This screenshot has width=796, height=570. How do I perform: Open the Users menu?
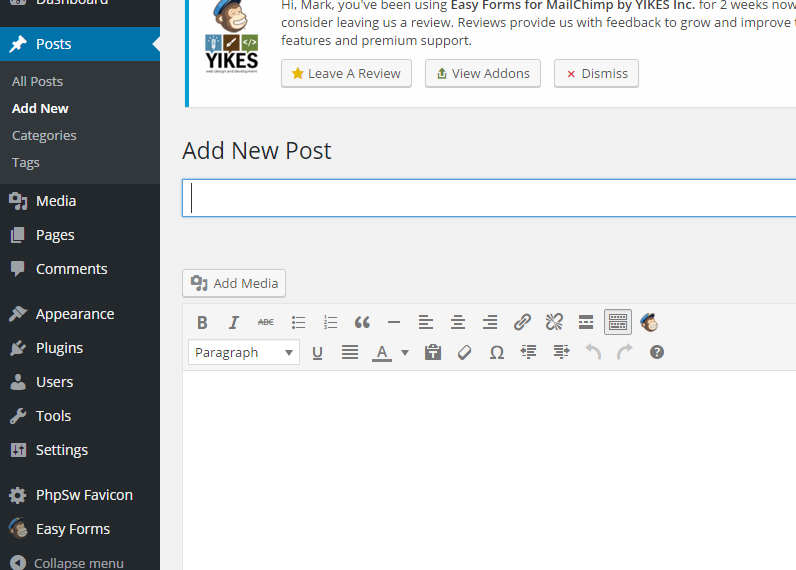point(80,382)
